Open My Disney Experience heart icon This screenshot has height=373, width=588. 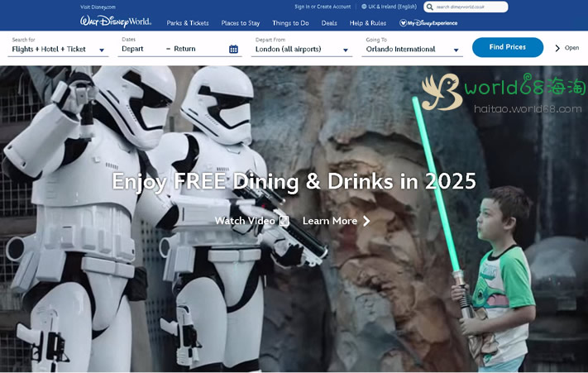point(403,23)
